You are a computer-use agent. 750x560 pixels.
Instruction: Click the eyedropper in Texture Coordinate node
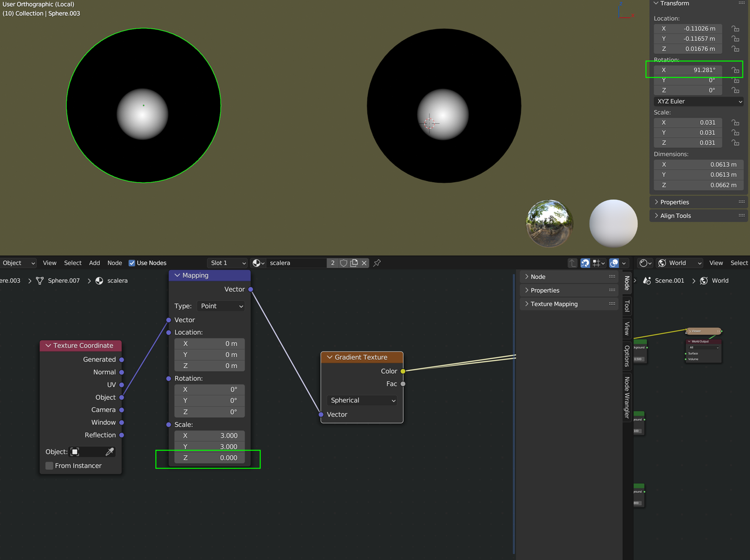click(110, 452)
